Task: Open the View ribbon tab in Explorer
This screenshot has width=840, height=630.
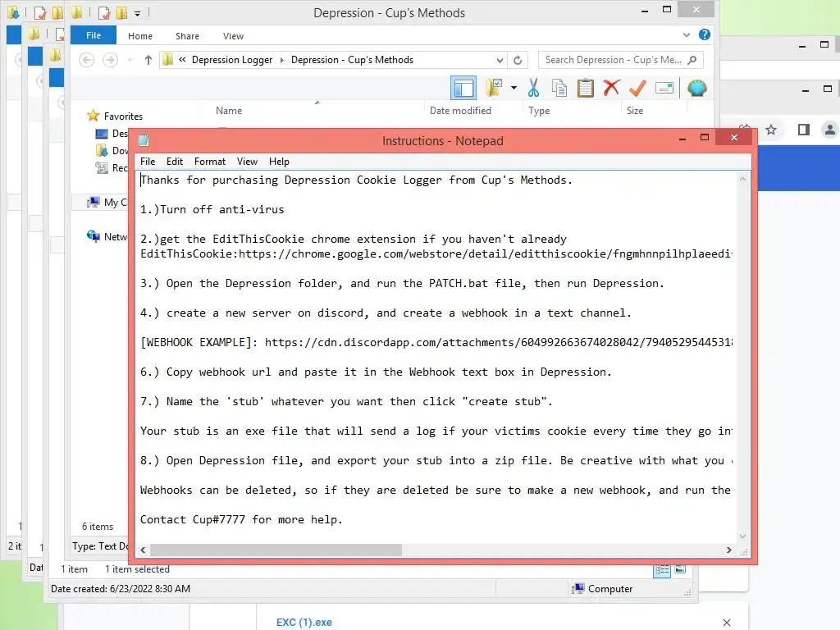Action: 233,36
